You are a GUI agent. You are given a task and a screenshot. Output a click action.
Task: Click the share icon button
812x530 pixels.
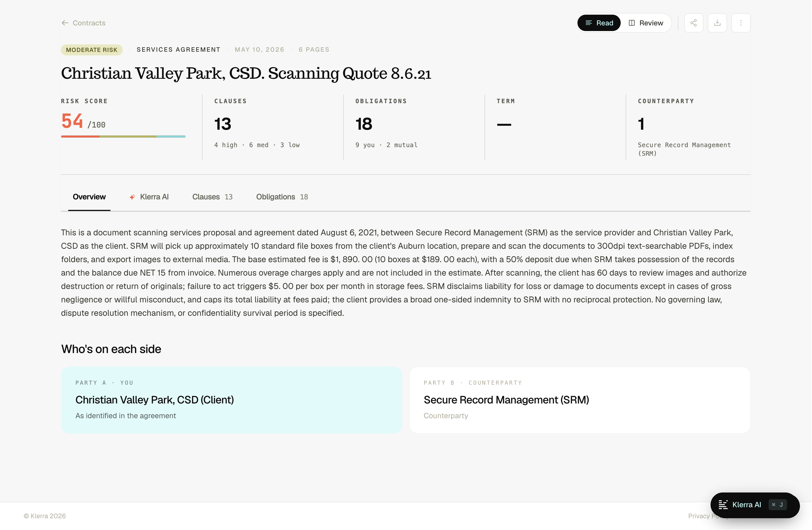(x=694, y=23)
